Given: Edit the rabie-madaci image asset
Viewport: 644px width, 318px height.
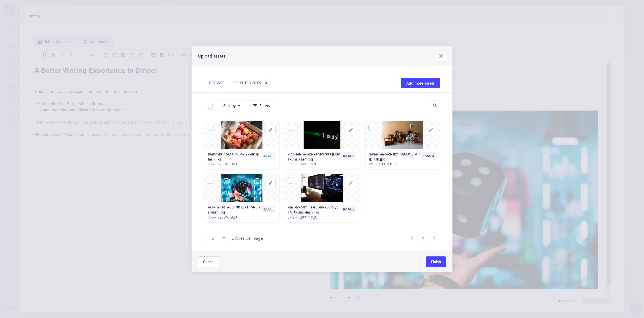Looking at the screenshot, I should [x=431, y=130].
